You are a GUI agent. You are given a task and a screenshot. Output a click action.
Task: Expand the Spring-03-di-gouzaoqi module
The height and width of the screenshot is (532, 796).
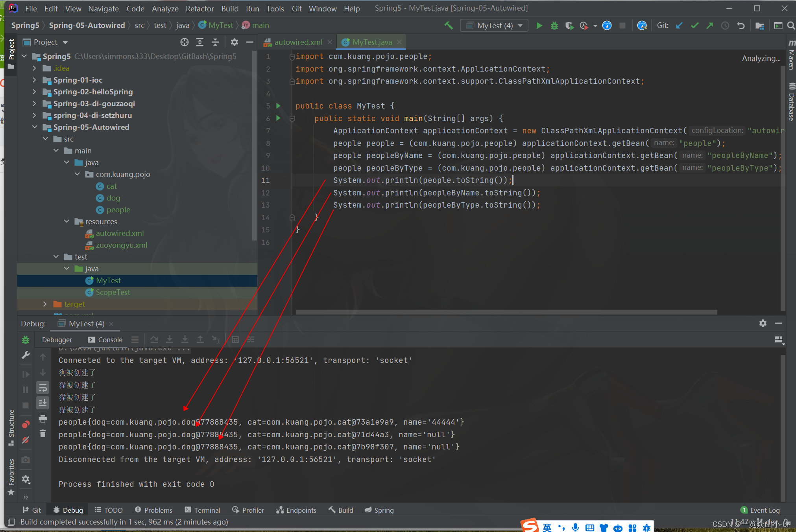click(x=35, y=103)
